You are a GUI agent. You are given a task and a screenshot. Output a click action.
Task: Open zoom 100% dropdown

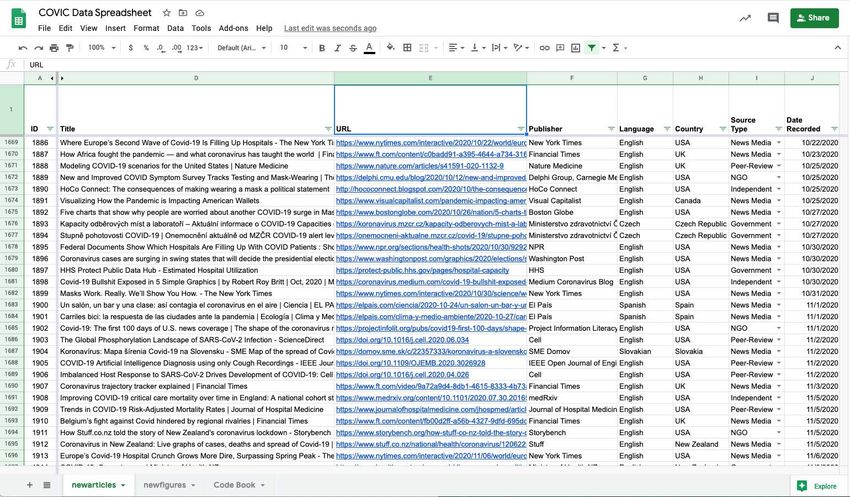click(x=102, y=48)
